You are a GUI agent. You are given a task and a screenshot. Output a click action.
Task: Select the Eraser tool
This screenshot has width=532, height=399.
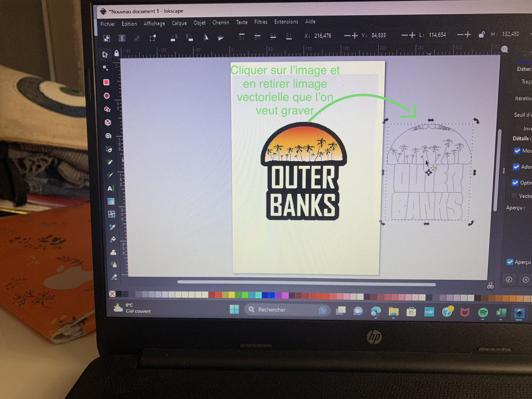point(114,277)
